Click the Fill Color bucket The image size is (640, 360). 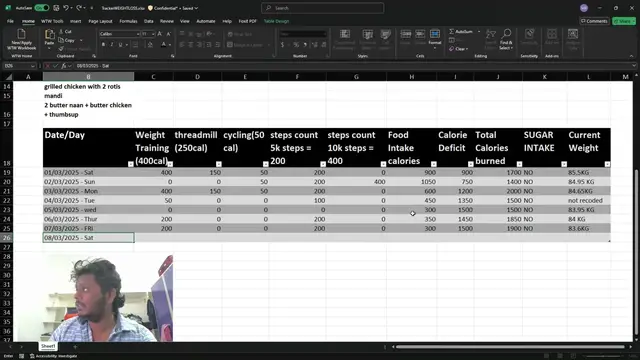(150, 44)
